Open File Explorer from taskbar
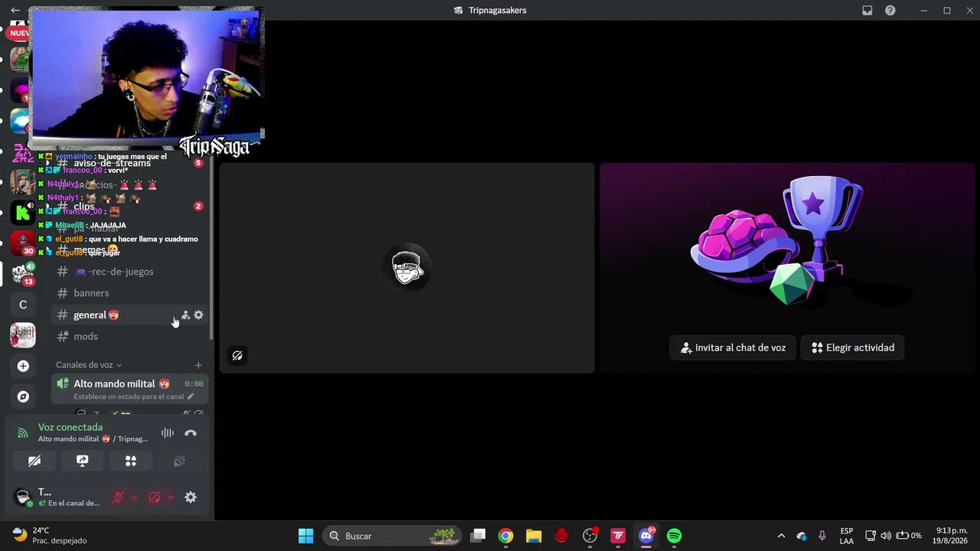 coord(534,536)
